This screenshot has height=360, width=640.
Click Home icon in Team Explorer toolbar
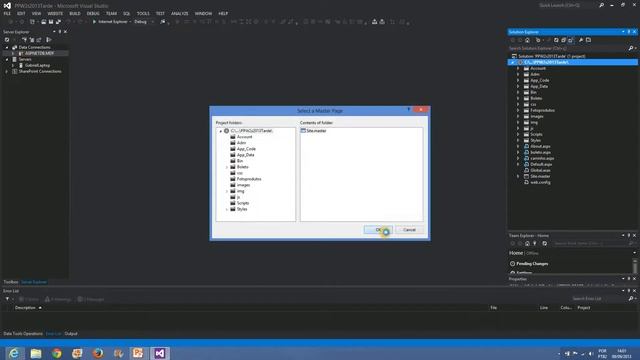[x=527, y=243]
